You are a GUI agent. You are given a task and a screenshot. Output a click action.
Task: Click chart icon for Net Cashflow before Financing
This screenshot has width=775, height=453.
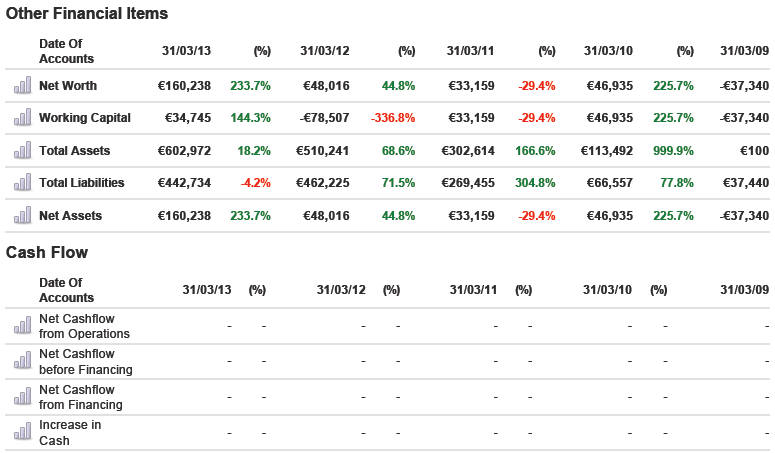tap(21, 362)
